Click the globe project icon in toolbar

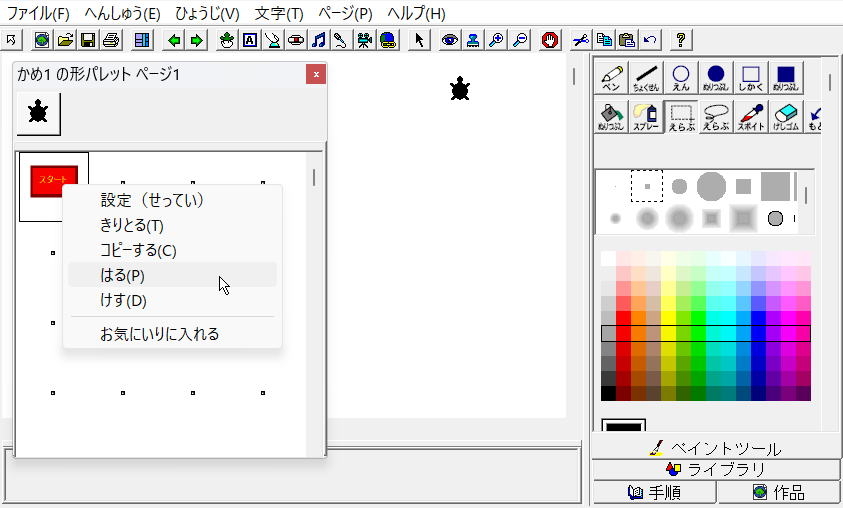(42, 40)
